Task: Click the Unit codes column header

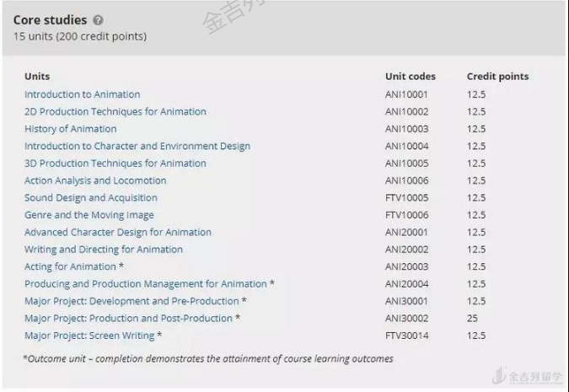Action: pyautogui.click(x=410, y=77)
